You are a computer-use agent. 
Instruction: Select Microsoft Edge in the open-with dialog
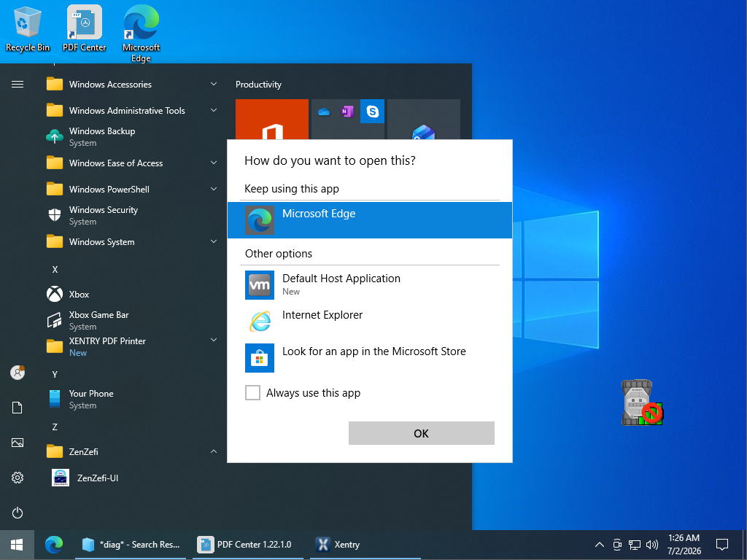tap(370, 220)
